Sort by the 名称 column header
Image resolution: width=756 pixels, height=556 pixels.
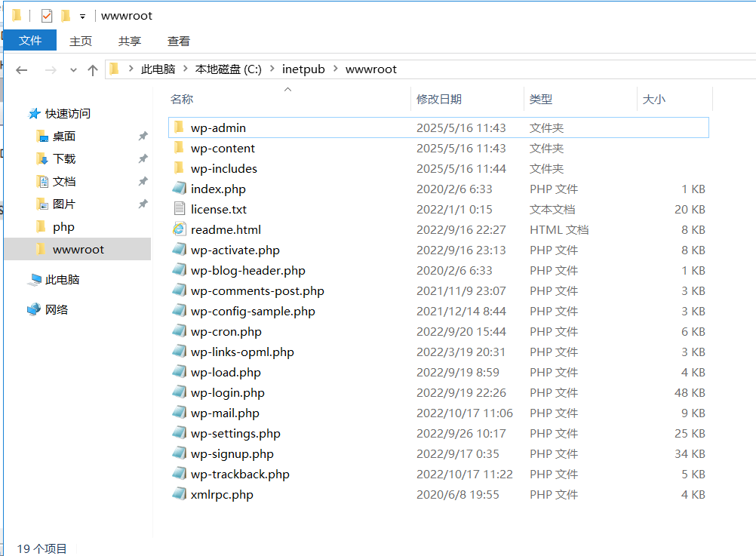tap(289, 100)
